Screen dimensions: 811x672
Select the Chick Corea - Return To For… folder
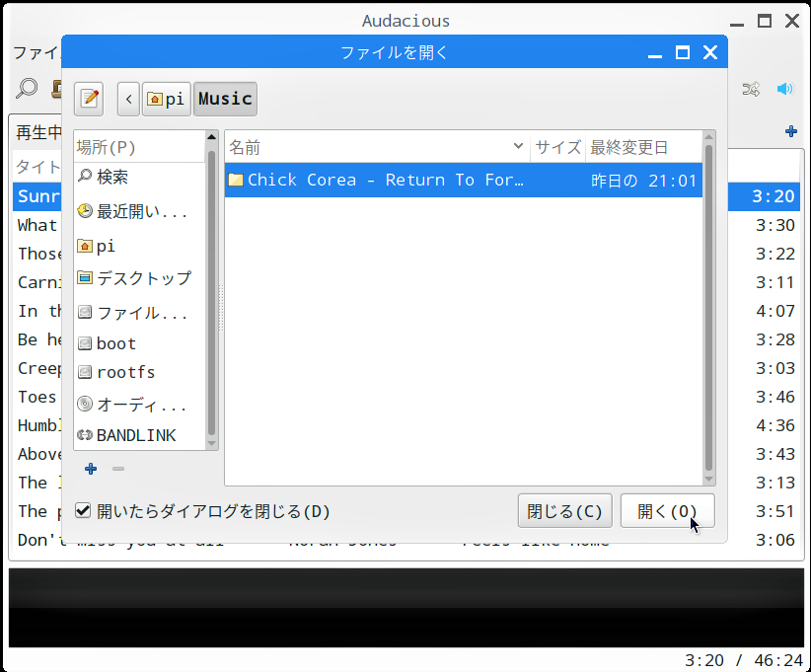(x=464, y=180)
